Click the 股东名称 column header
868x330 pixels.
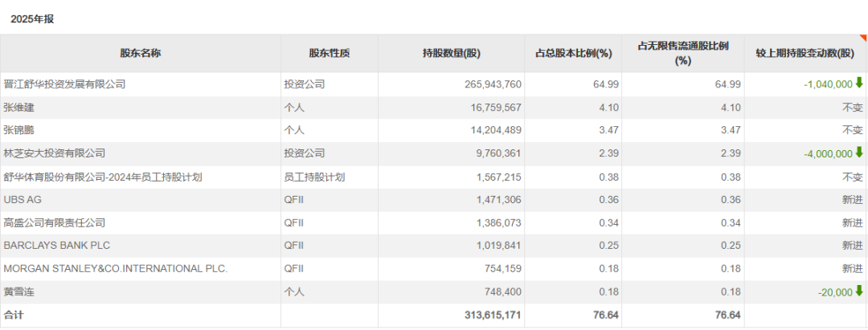pyautogui.click(x=141, y=54)
